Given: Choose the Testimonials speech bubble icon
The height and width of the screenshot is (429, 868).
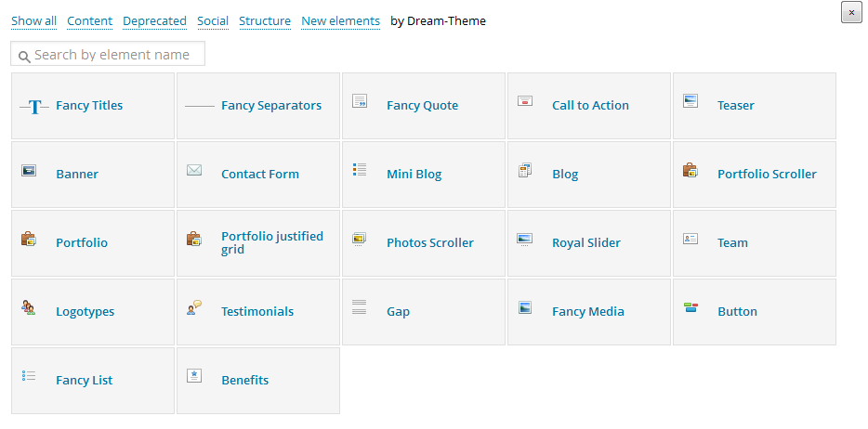Looking at the screenshot, I should [x=194, y=307].
